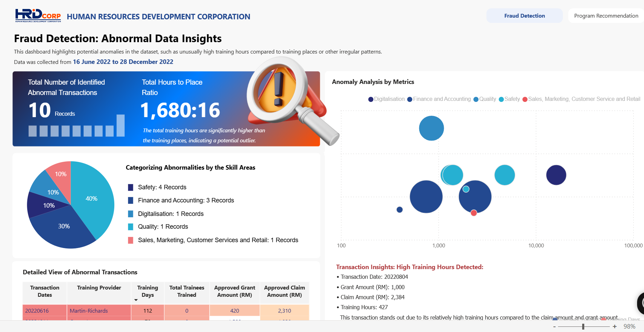Click the Training Provider column header
The image size is (644, 332).
[99, 288]
